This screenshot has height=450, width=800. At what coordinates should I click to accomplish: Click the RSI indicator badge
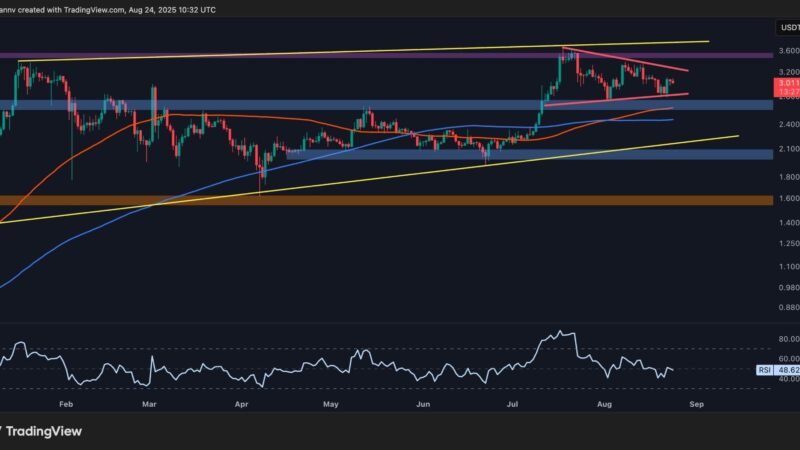point(764,370)
